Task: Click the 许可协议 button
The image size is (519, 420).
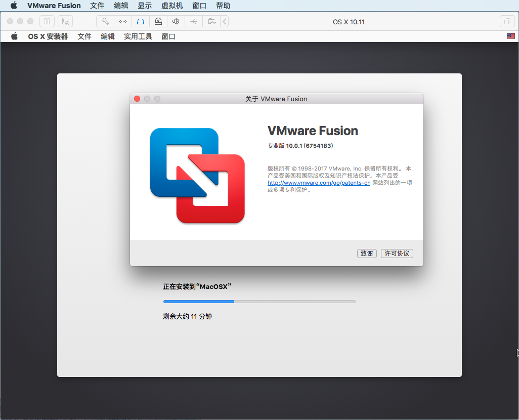Action: [x=397, y=254]
